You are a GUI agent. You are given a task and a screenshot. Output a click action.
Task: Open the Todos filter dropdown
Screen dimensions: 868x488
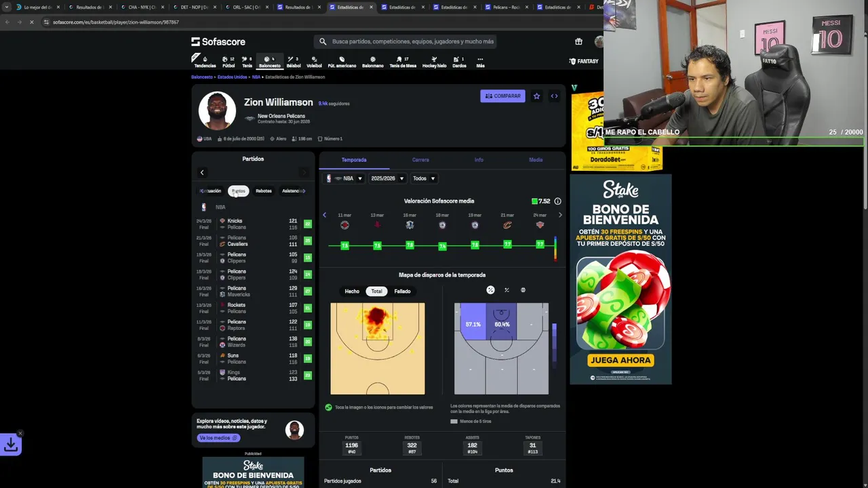pos(424,178)
